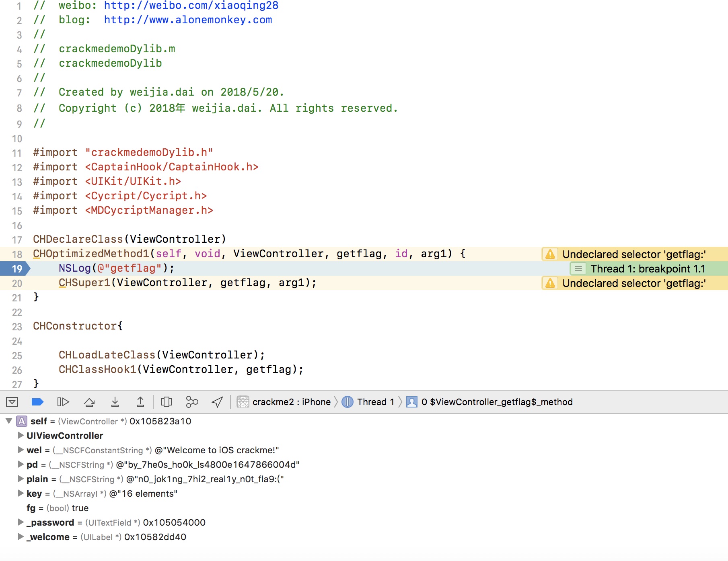
Task: Click the warning triangle on line 20
Action: coord(549,283)
